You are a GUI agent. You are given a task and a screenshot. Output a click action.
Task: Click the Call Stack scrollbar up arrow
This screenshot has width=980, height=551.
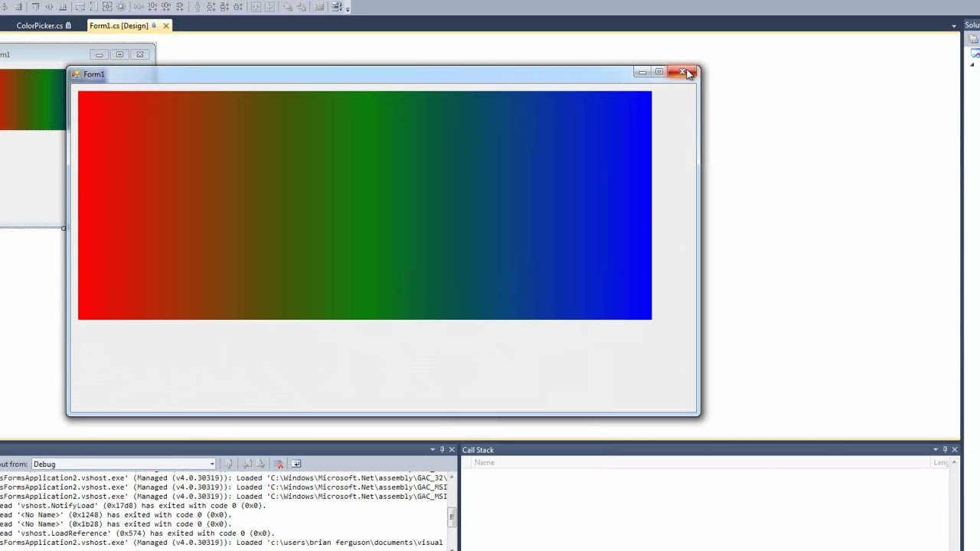pyautogui.click(x=955, y=462)
